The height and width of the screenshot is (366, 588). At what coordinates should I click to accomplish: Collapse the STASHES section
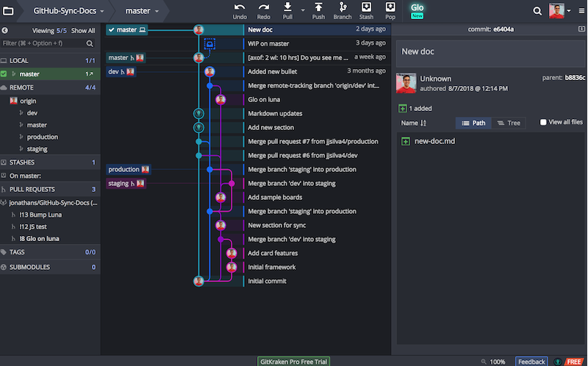pos(50,162)
